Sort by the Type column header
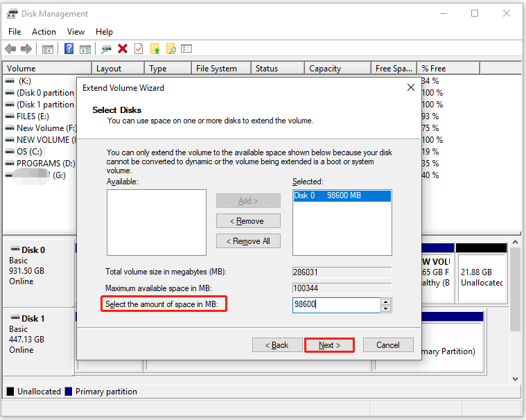The width and height of the screenshot is (526, 420). coord(168,69)
